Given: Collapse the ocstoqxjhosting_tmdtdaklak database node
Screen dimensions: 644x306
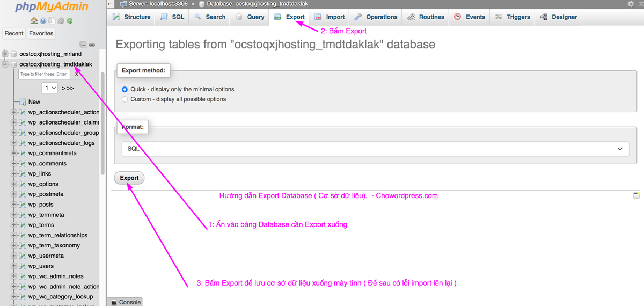Looking at the screenshot, I should (x=6, y=64).
